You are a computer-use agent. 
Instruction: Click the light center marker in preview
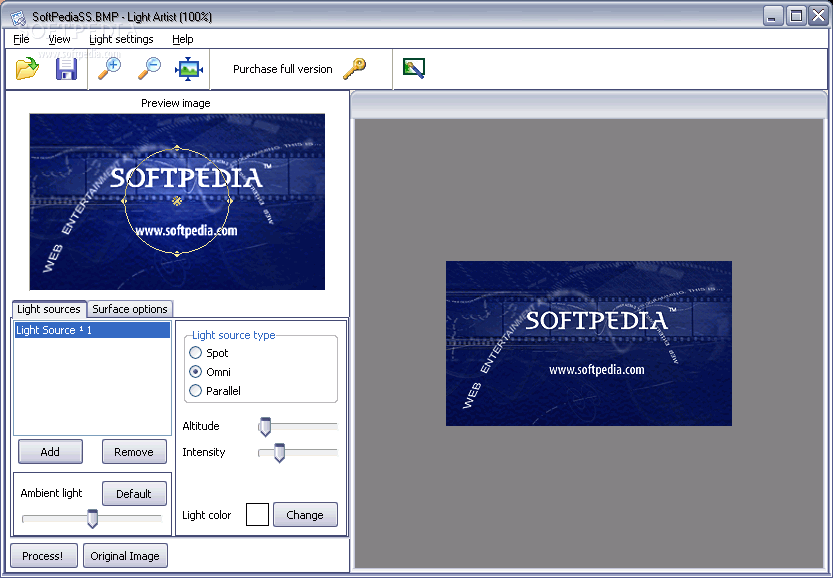tap(177, 201)
